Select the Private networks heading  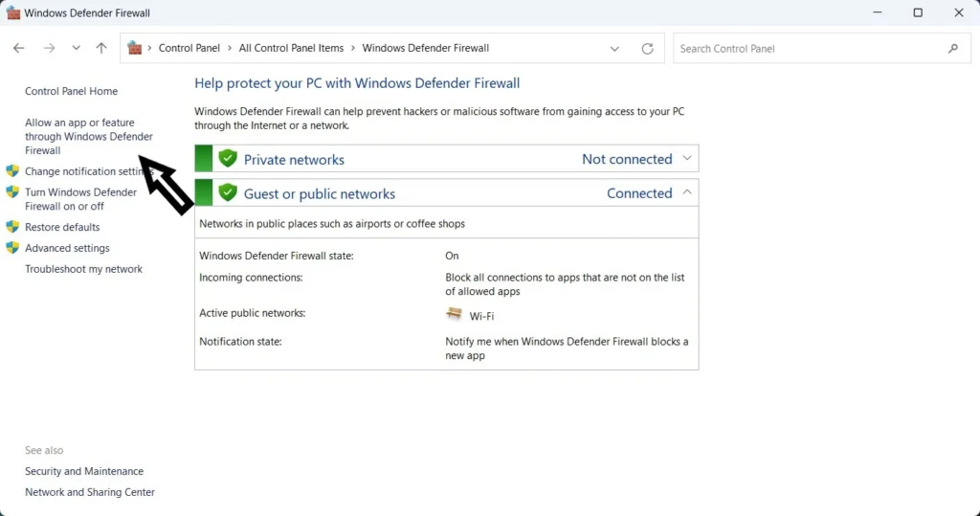(x=294, y=160)
